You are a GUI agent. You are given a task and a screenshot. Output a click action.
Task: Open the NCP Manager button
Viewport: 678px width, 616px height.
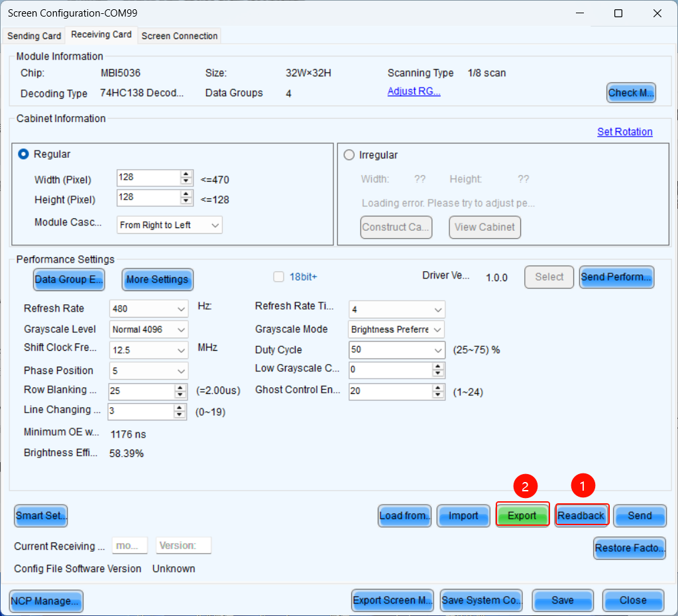pyautogui.click(x=46, y=601)
